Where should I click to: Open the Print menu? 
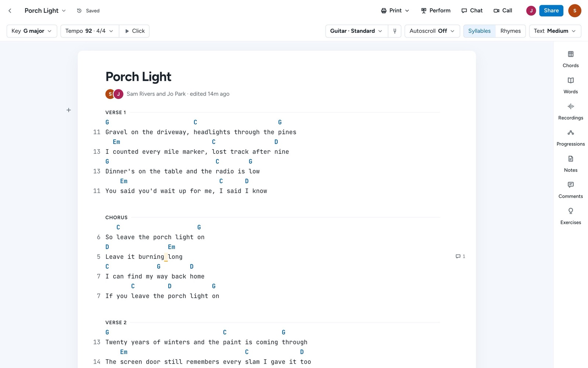point(395,11)
